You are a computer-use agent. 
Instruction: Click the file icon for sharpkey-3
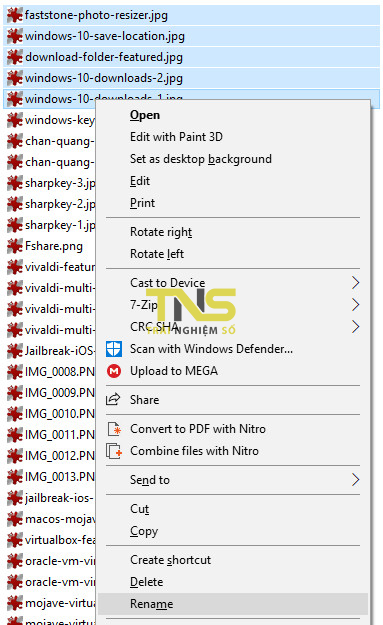pyautogui.click(x=15, y=183)
